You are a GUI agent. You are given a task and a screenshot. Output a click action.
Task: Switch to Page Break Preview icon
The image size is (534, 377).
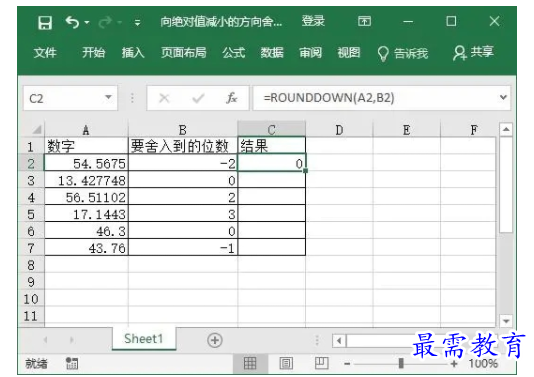pos(321,363)
